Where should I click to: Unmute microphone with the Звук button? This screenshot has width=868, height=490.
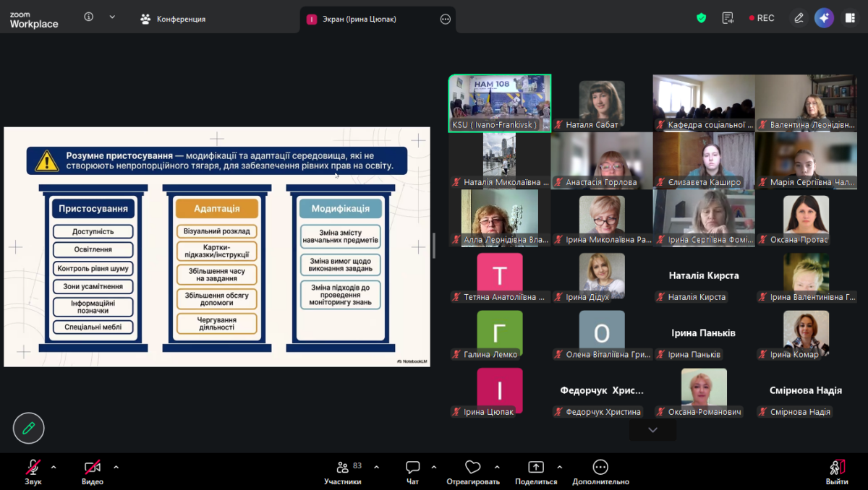point(33,472)
